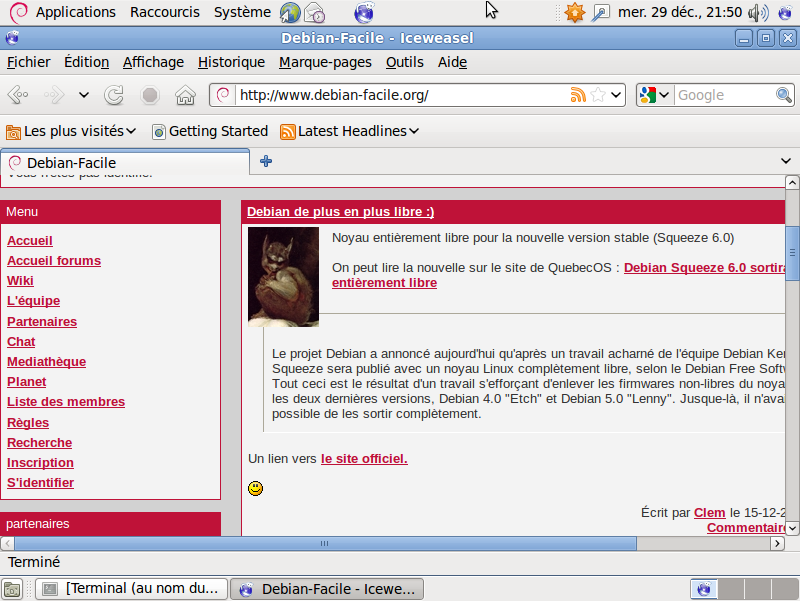Screen dimensions: 800x601
Task: Expand the Les plus visités bookmarks folder
Action: [72, 131]
